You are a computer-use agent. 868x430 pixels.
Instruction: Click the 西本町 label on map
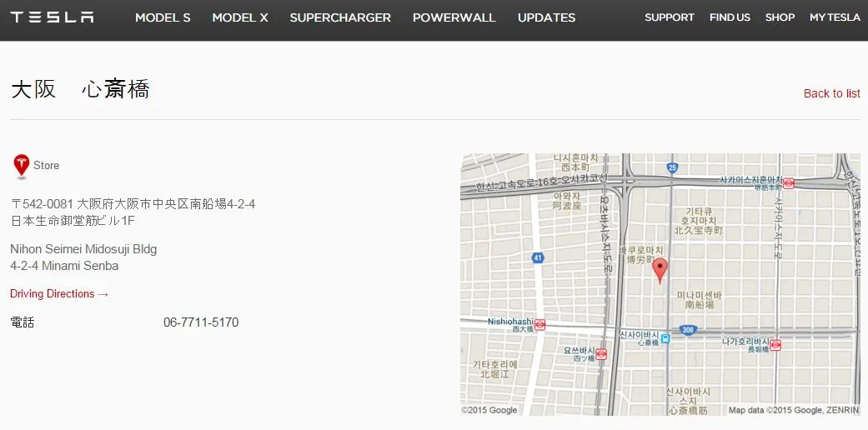click(574, 167)
